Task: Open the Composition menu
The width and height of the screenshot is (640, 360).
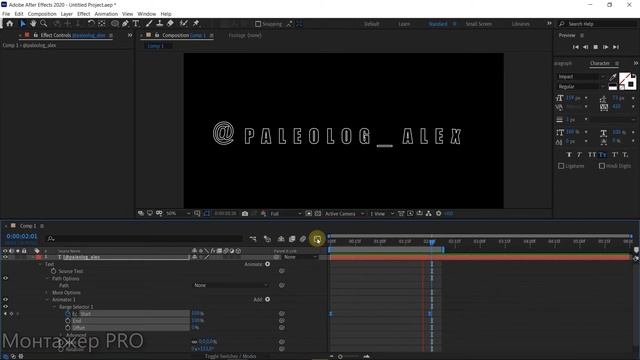Action: (42, 14)
